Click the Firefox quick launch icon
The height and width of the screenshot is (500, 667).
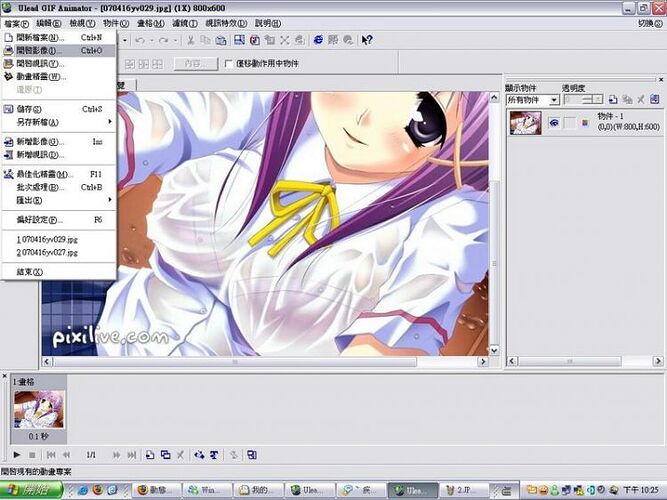coord(98,490)
